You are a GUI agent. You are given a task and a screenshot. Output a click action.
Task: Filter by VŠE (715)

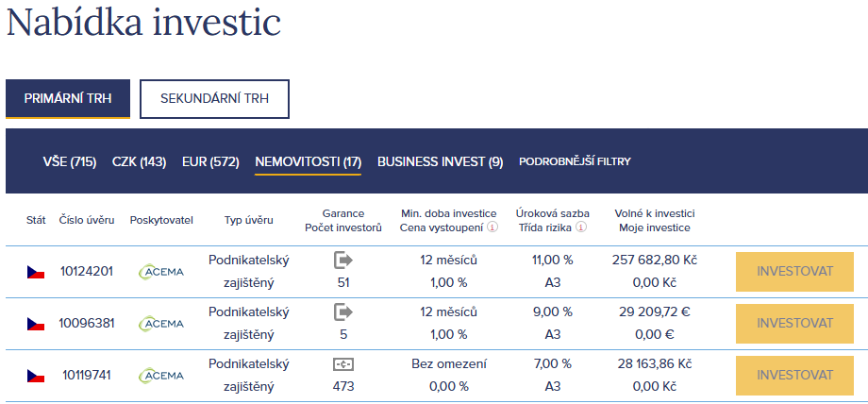(x=70, y=161)
